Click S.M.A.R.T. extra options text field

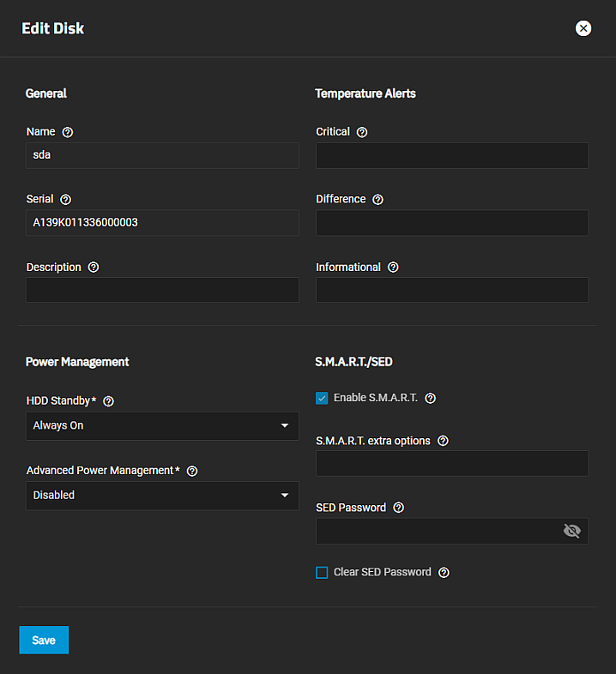pos(452,463)
